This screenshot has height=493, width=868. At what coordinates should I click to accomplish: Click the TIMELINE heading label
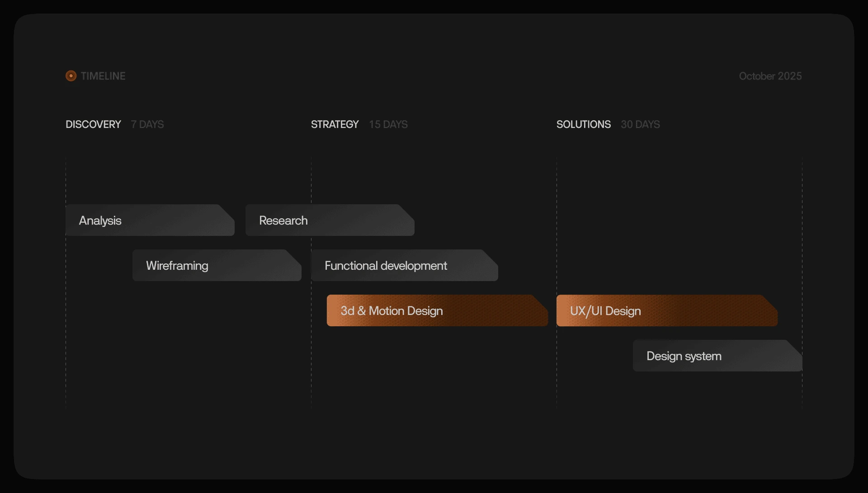[103, 76]
